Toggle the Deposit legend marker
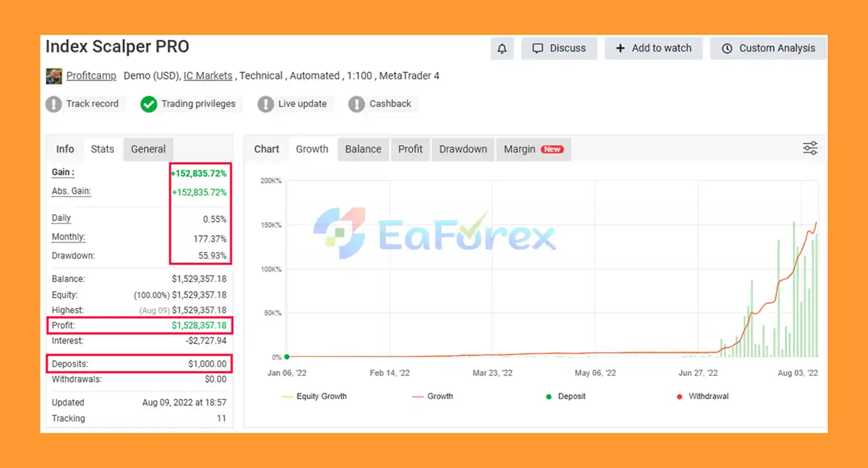This screenshot has width=868, height=468. [x=566, y=396]
